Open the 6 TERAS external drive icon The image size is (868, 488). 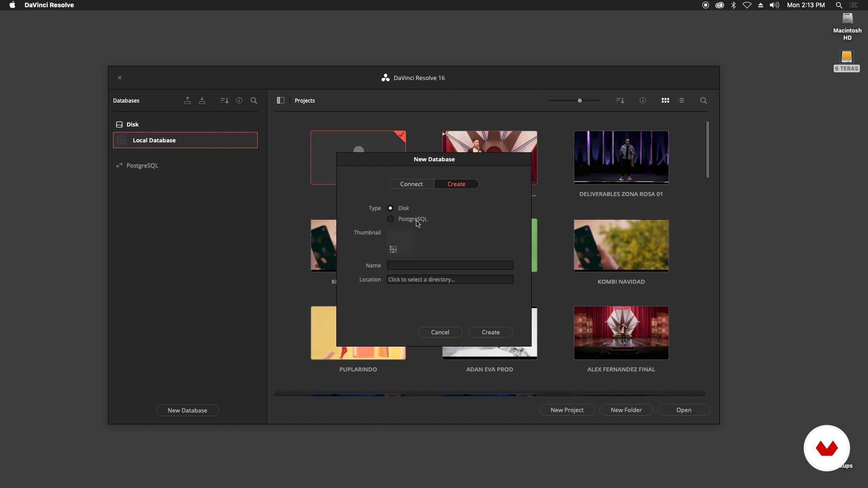pyautogui.click(x=847, y=56)
